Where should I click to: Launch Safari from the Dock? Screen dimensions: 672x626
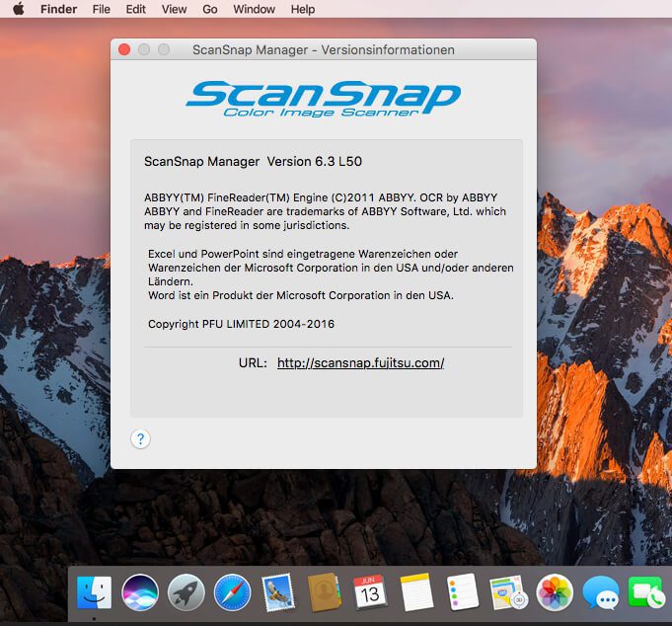click(x=232, y=592)
